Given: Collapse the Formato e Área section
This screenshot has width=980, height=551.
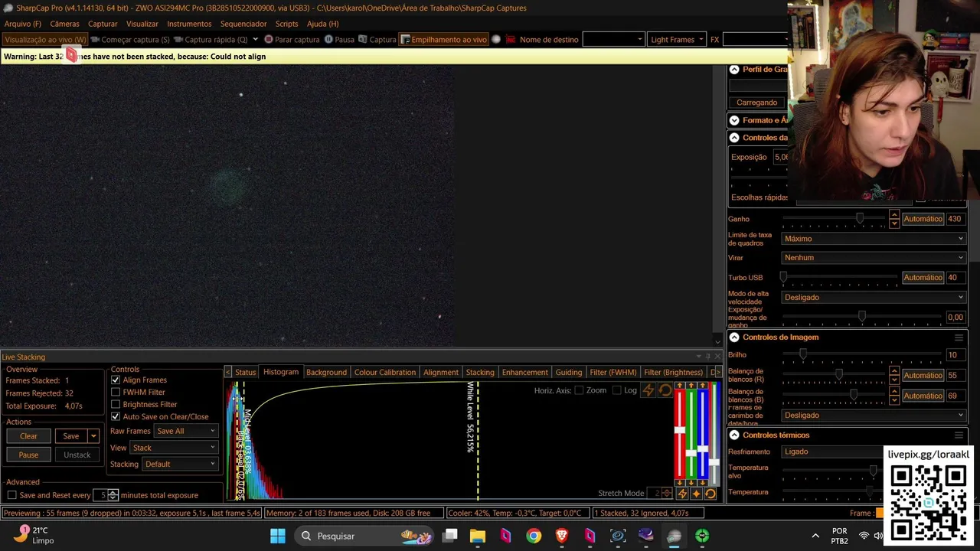Looking at the screenshot, I should pos(734,120).
